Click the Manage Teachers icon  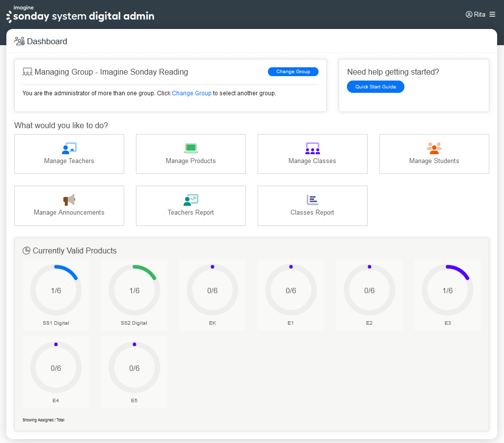(69, 148)
